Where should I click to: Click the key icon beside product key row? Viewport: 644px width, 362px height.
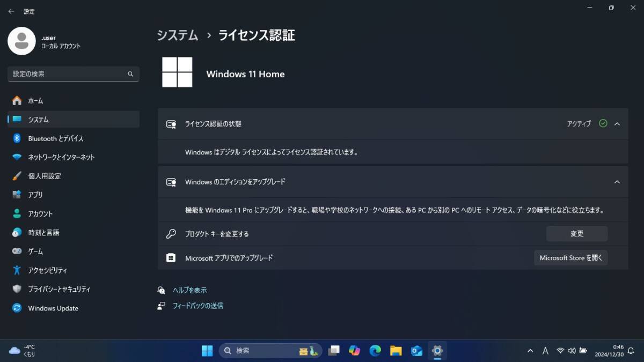(x=171, y=234)
